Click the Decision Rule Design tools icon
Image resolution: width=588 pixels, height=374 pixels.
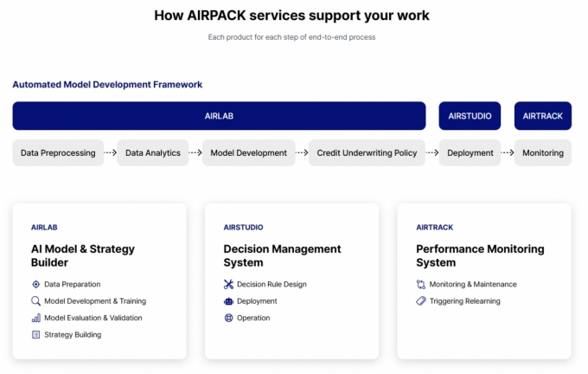click(x=228, y=284)
